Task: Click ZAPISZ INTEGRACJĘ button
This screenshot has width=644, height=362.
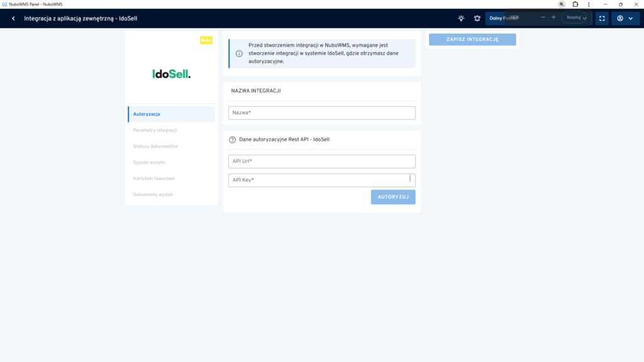Action: [472, 40]
